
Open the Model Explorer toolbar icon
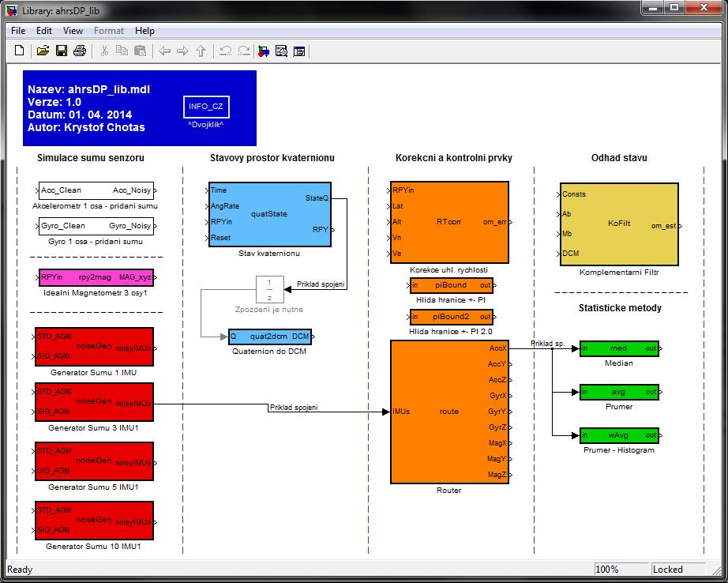[x=281, y=51]
